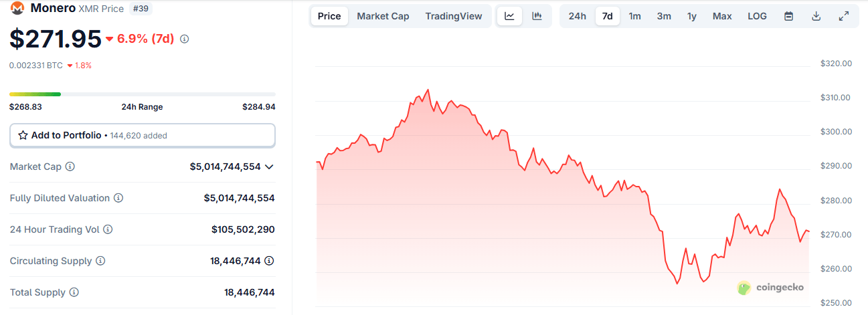
Task: Click the 24 Hour Trading Vol info icon
Action: [108, 229]
